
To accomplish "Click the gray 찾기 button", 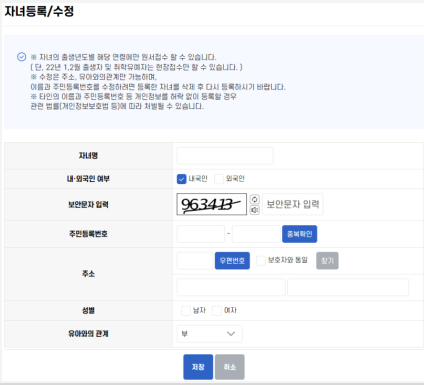I will point(327,261).
